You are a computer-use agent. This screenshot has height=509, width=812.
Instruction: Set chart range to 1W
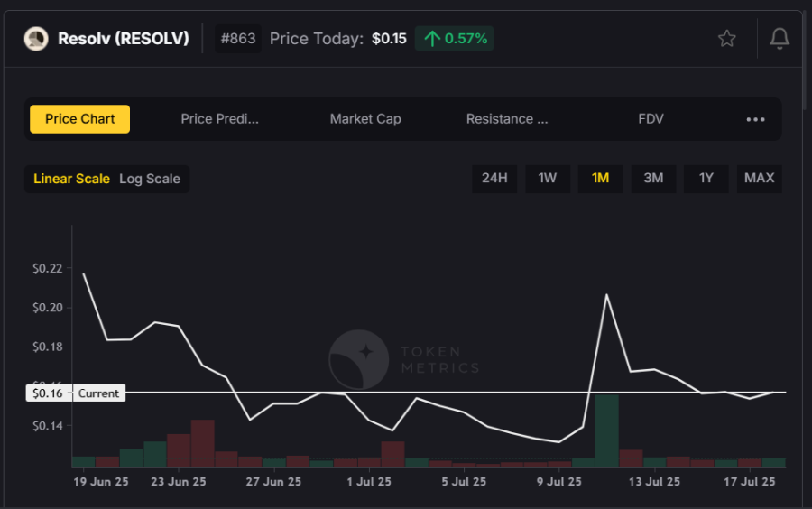[548, 178]
